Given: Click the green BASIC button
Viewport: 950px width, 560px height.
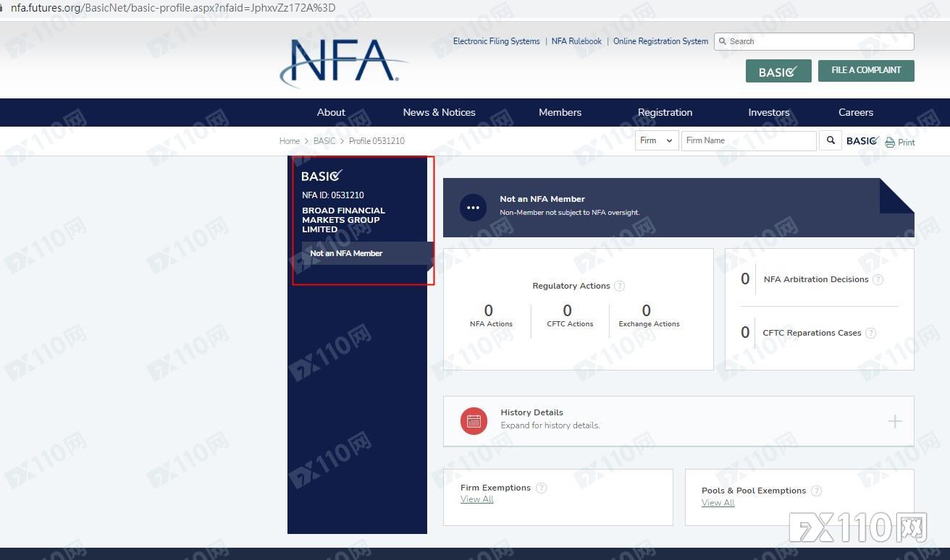Looking at the screenshot, I should click(778, 71).
